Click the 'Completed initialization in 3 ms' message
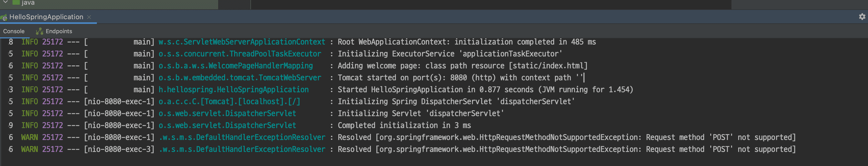The width and height of the screenshot is (868, 166). pos(404,125)
